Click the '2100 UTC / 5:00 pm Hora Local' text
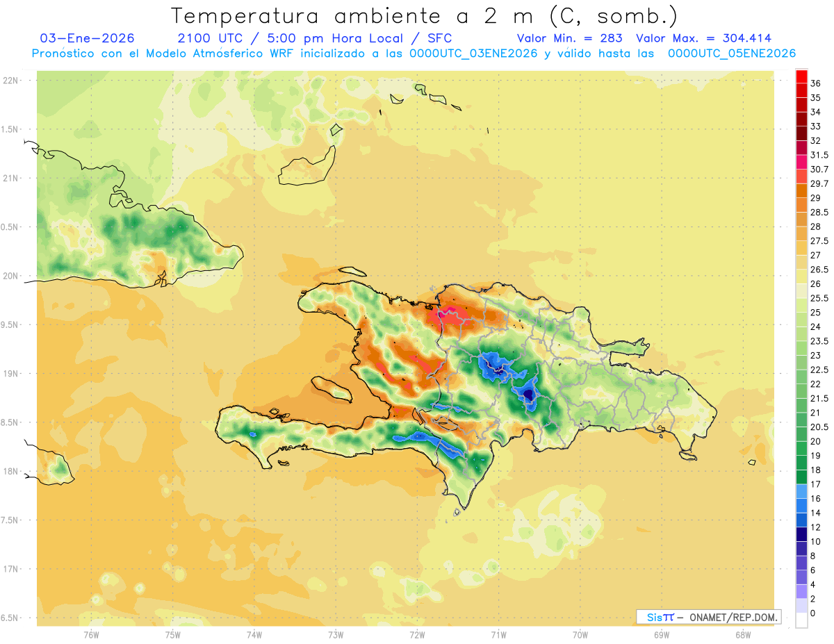This screenshot has width=834, height=644. coord(291,38)
